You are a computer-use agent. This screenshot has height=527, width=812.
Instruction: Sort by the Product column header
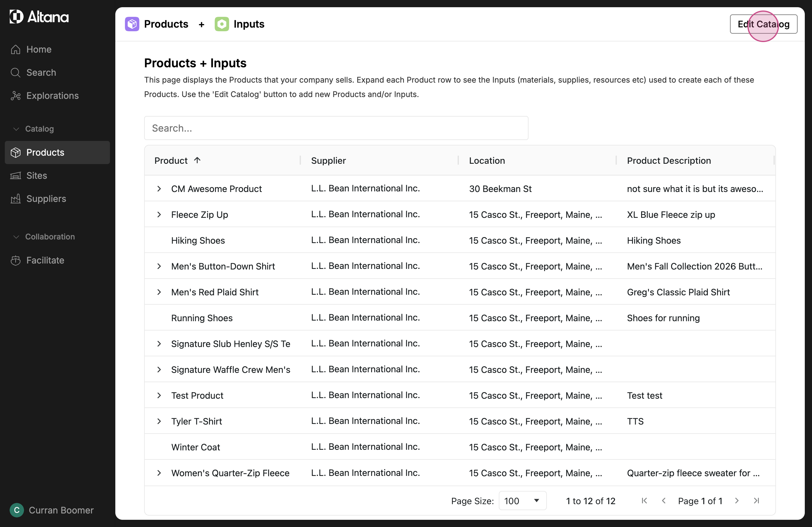click(171, 161)
